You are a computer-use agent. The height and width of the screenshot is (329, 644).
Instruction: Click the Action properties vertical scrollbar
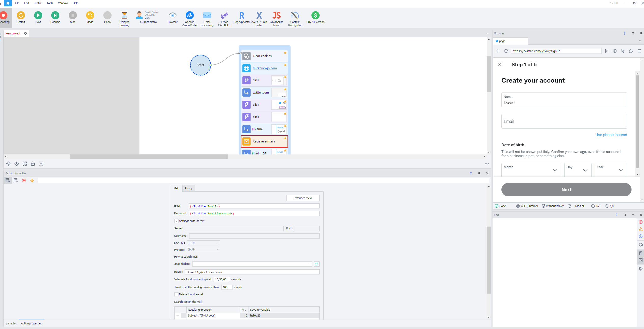pyautogui.click(x=489, y=260)
